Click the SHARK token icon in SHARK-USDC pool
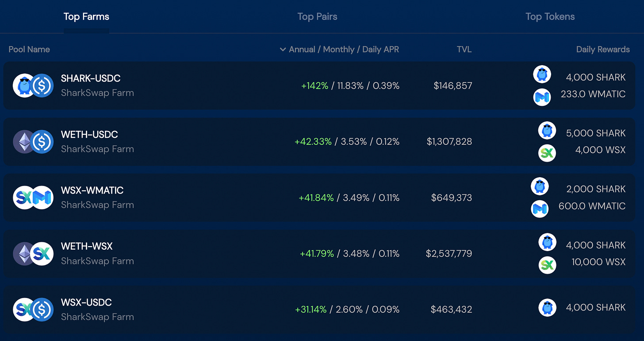Image resolution: width=644 pixels, height=341 pixels. pos(24,85)
